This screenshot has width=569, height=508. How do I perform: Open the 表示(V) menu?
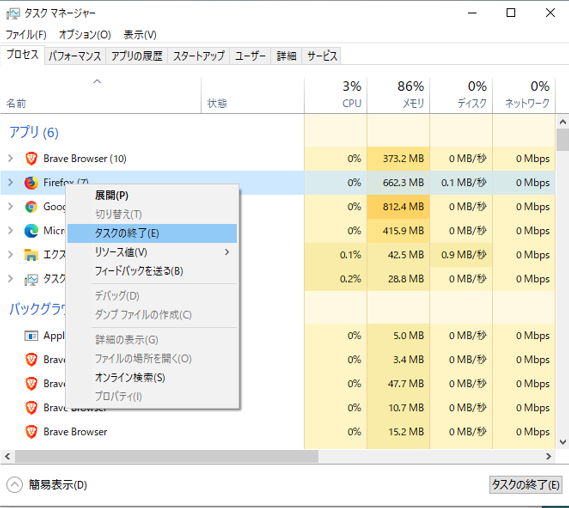(x=140, y=35)
